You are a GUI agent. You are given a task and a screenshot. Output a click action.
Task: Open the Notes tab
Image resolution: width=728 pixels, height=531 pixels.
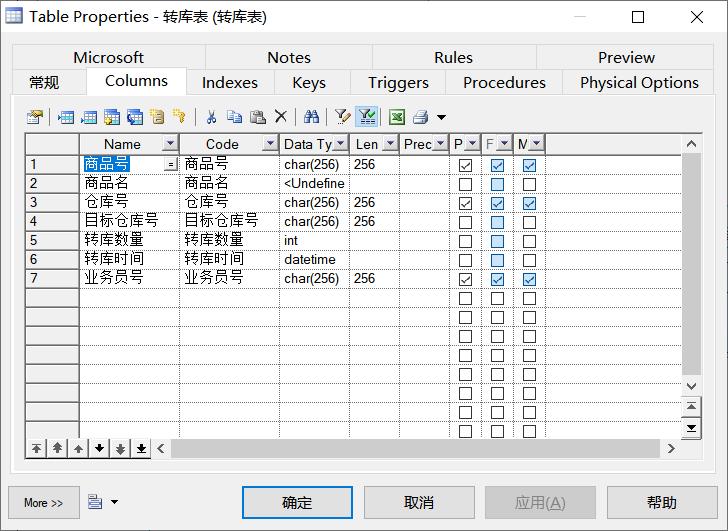289,58
